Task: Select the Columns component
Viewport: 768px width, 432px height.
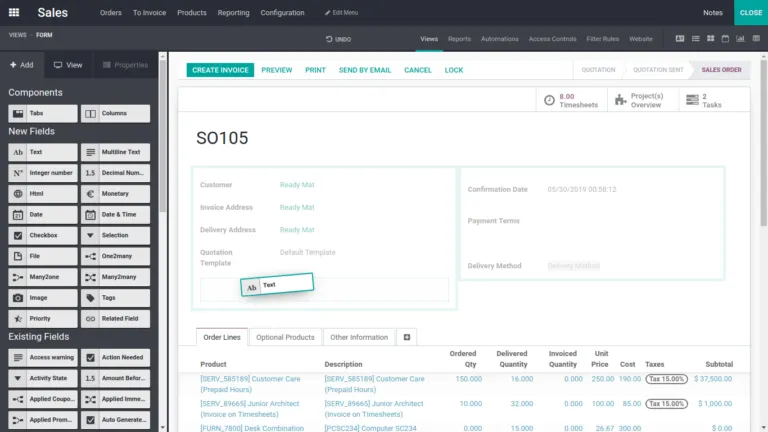Action: pos(115,114)
